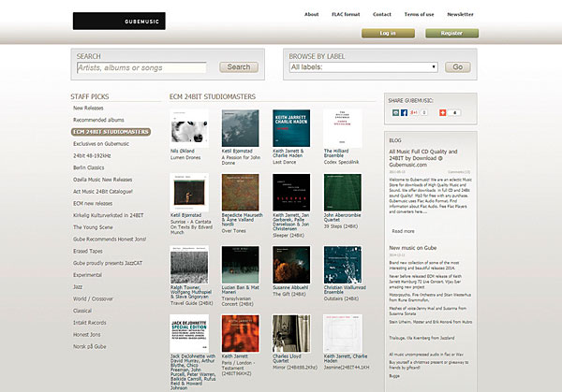
Task: Open Keith Jarrett Paris / London Testament cover
Action: click(240, 334)
